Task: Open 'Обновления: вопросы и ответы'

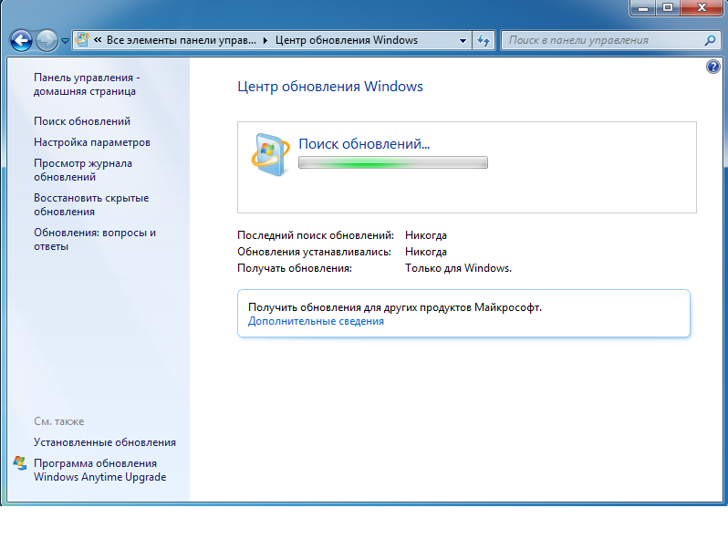Action: tap(95, 239)
